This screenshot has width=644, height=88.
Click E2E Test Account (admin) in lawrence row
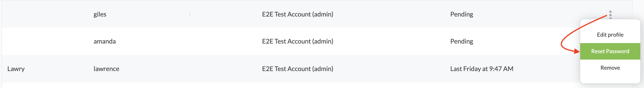297,69
